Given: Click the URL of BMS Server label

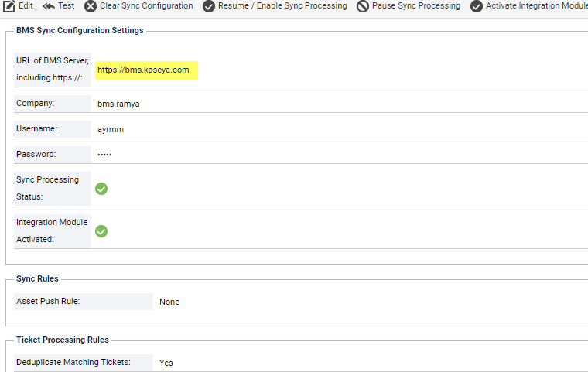Looking at the screenshot, I should tap(53, 69).
